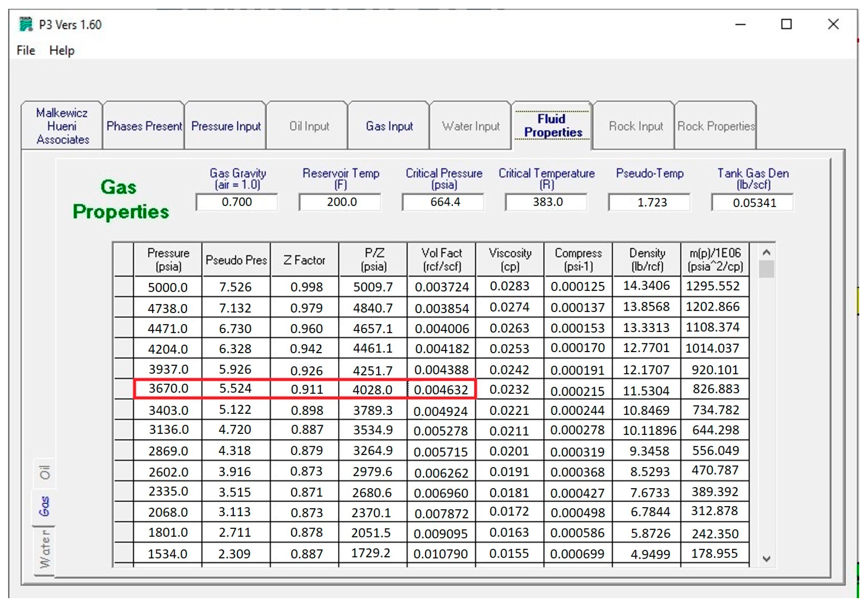Maximize the P3 window

(x=786, y=25)
